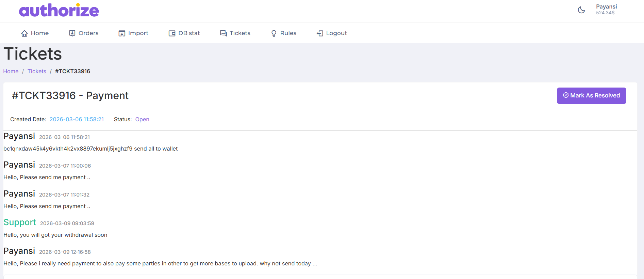Click the Logout arrow icon

tap(320, 33)
